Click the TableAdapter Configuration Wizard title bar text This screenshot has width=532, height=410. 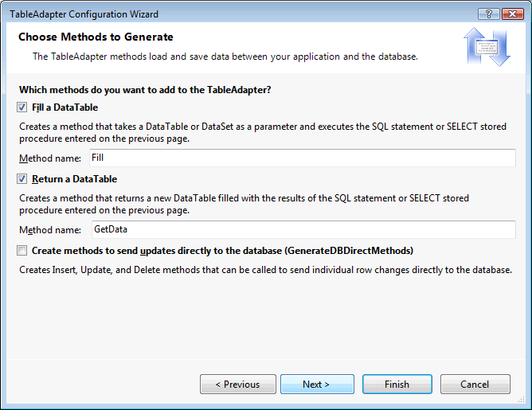(84, 14)
